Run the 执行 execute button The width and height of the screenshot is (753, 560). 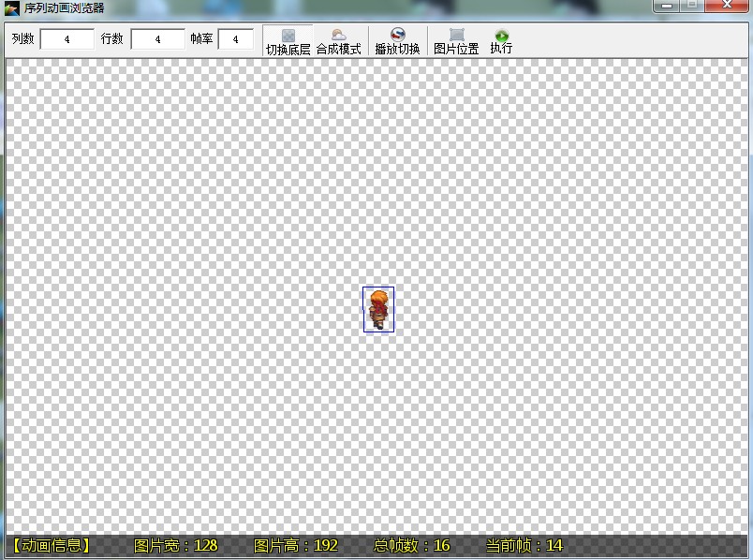[x=501, y=41]
